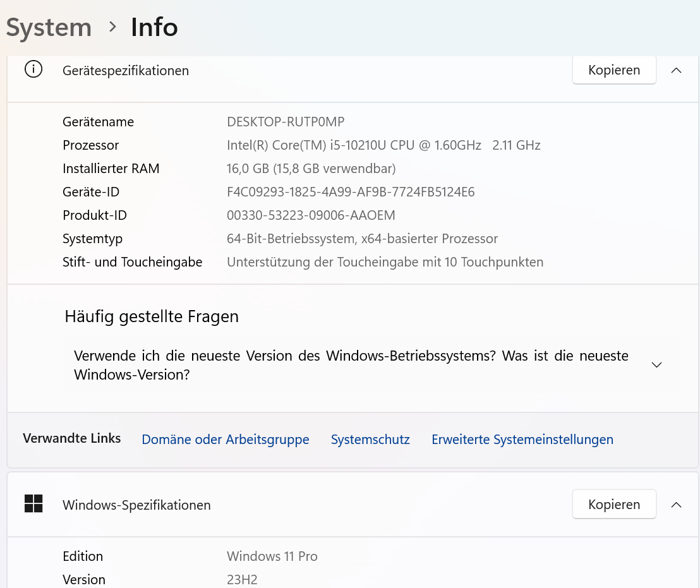Select the Edition value Windows 11 Pro
The image size is (700, 588).
point(272,556)
